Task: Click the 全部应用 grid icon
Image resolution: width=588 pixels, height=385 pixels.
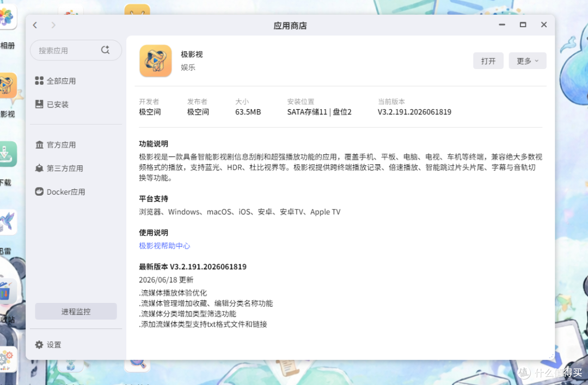Action: click(39, 81)
